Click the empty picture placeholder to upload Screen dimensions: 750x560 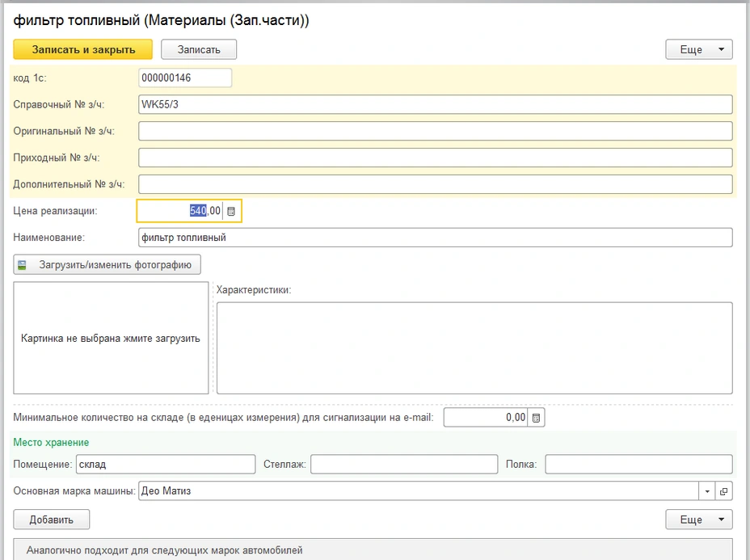111,338
